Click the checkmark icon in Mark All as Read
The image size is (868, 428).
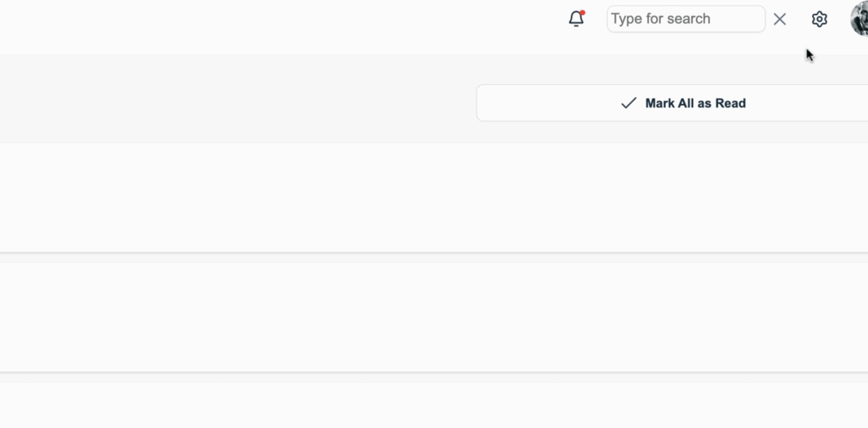tap(629, 103)
